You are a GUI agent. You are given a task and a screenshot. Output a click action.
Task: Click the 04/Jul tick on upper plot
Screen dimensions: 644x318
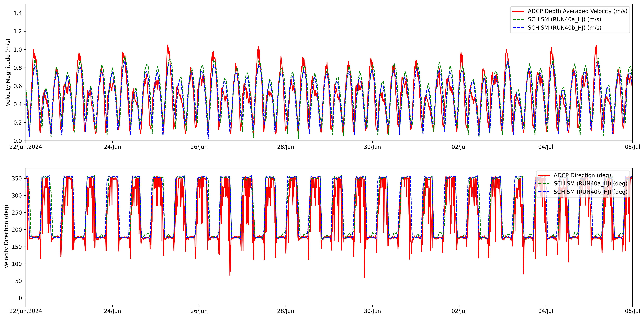[546, 147]
